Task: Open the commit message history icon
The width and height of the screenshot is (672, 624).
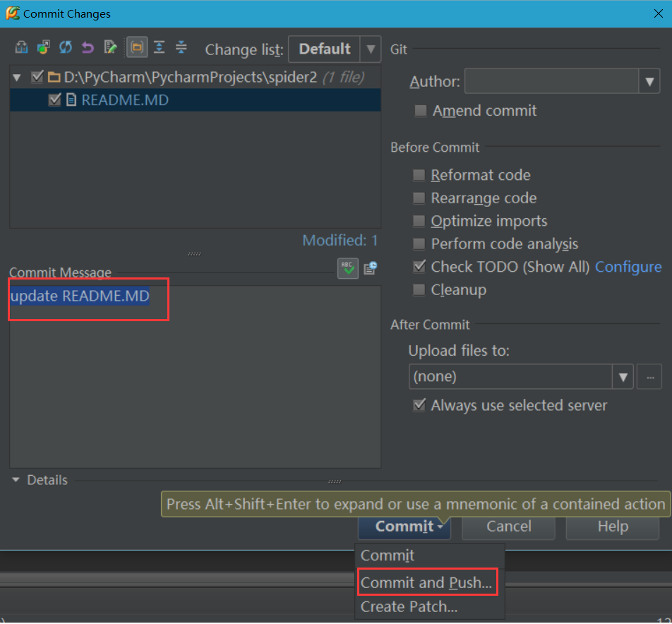Action: [371, 268]
